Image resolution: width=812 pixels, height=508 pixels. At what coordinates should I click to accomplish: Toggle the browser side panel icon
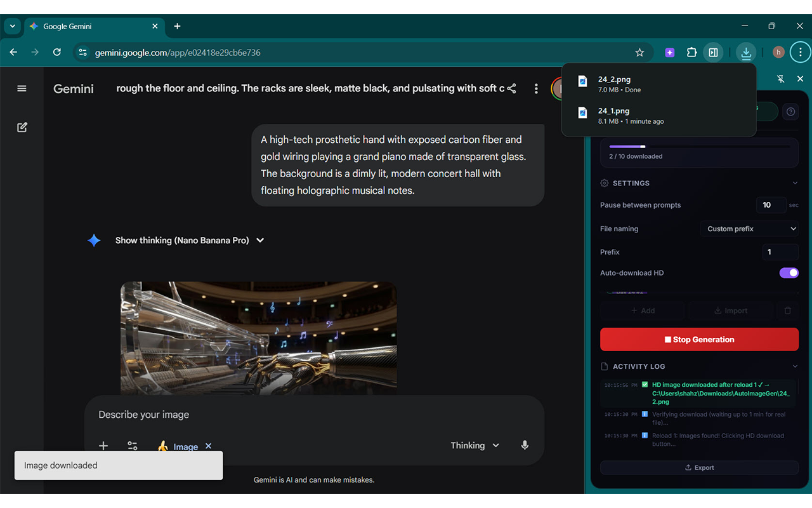(x=713, y=53)
